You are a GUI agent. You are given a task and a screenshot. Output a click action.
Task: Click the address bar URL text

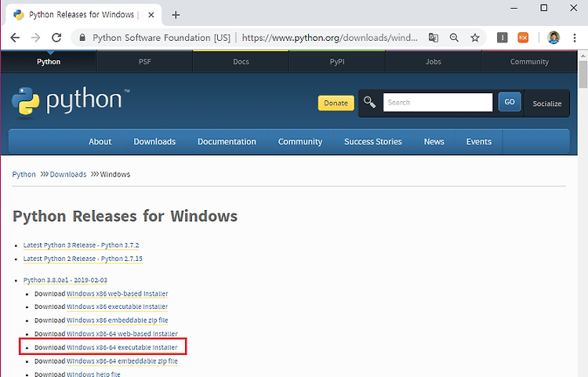click(x=329, y=38)
